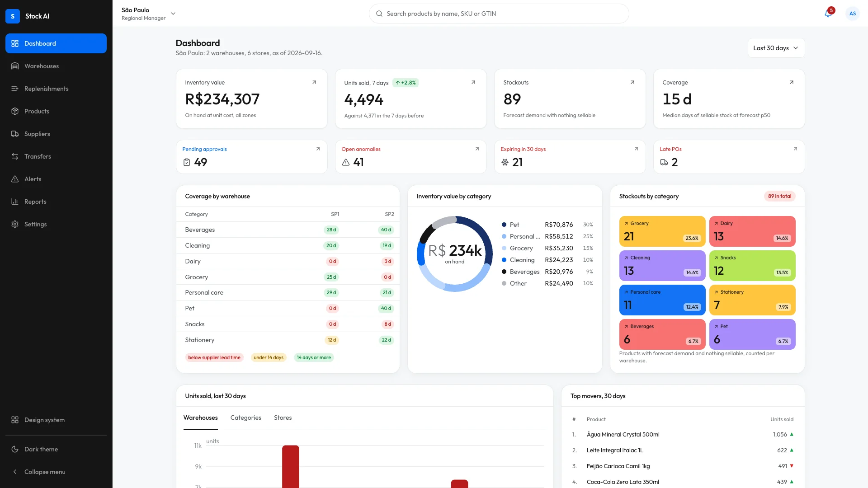
Task: Click the AS user avatar
Action: [852, 14]
